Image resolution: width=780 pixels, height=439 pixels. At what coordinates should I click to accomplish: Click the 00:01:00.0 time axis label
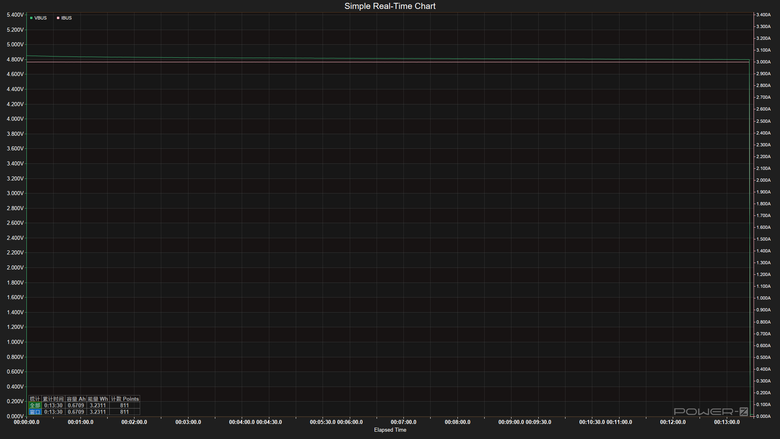(81, 422)
